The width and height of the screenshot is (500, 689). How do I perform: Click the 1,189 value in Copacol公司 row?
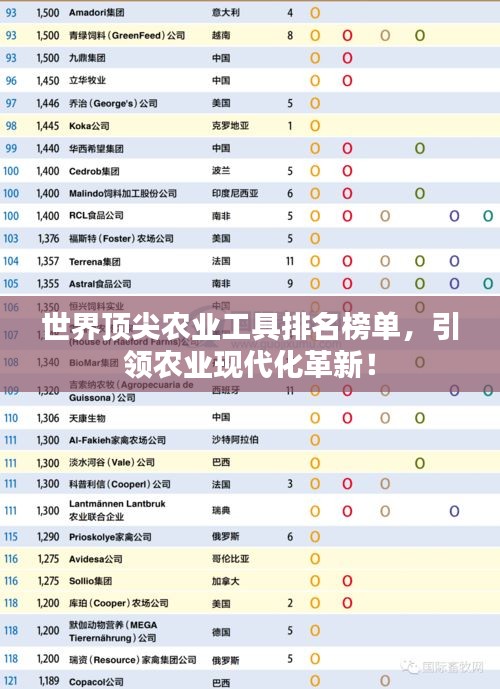coord(48,681)
